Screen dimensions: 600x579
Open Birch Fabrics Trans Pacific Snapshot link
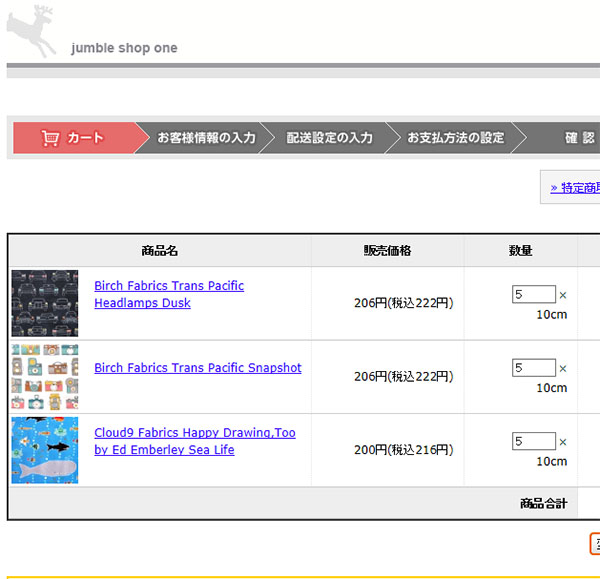tap(197, 368)
